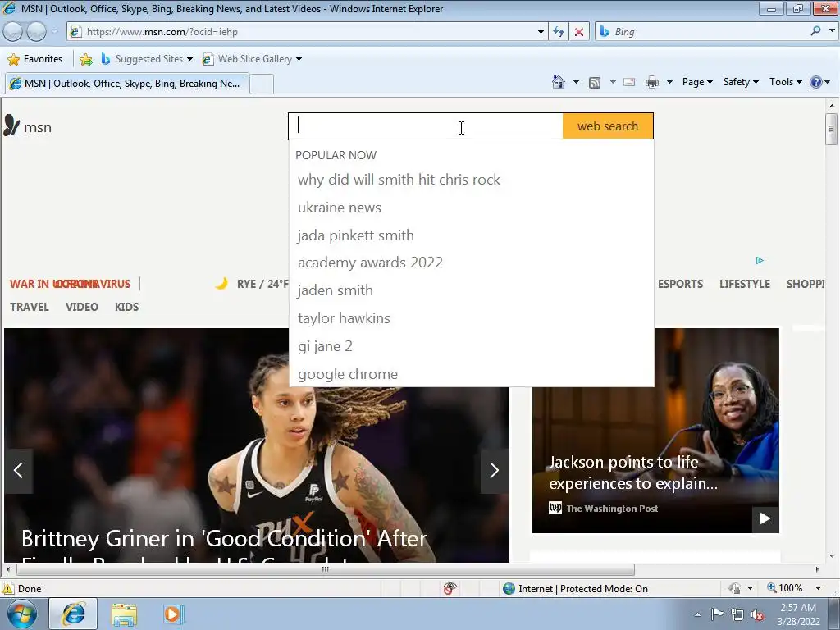The image size is (840, 630).
Task: Expand the Home button dropdown arrow
Action: click(x=576, y=82)
